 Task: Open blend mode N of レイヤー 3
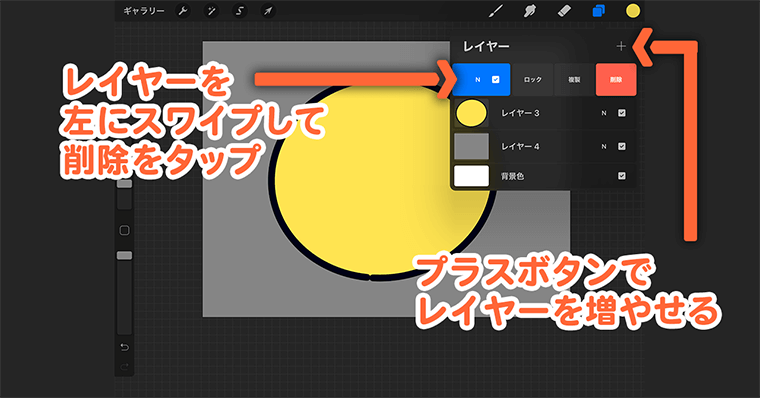[x=604, y=113]
